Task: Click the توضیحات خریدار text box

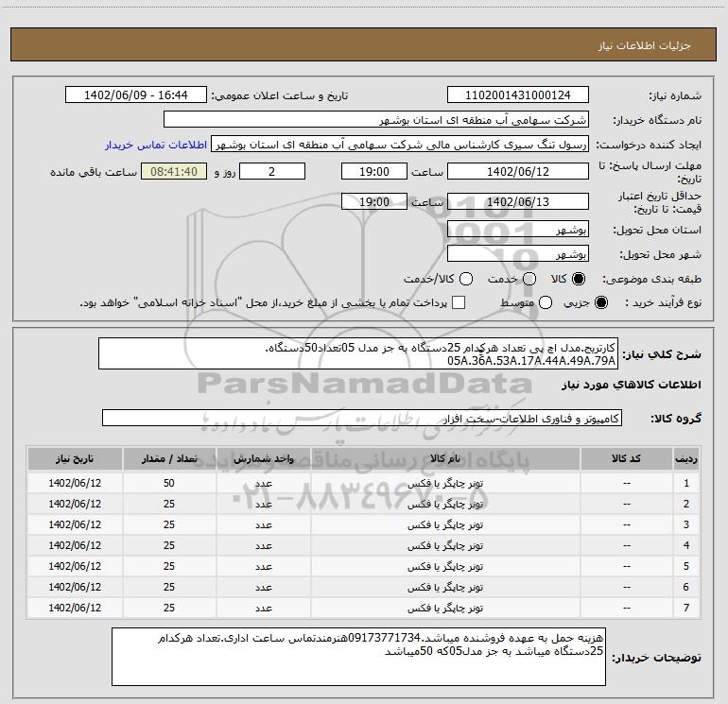Action: (x=358, y=657)
